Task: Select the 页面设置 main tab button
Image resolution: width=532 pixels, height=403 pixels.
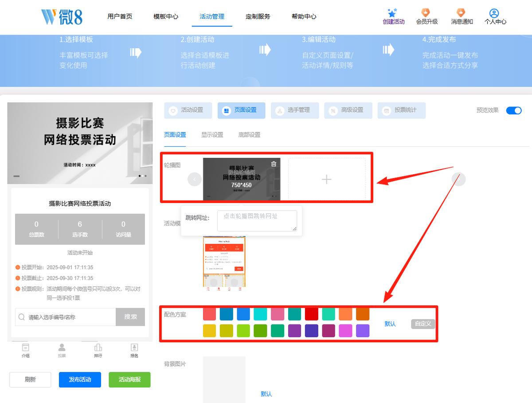Action: pos(242,110)
